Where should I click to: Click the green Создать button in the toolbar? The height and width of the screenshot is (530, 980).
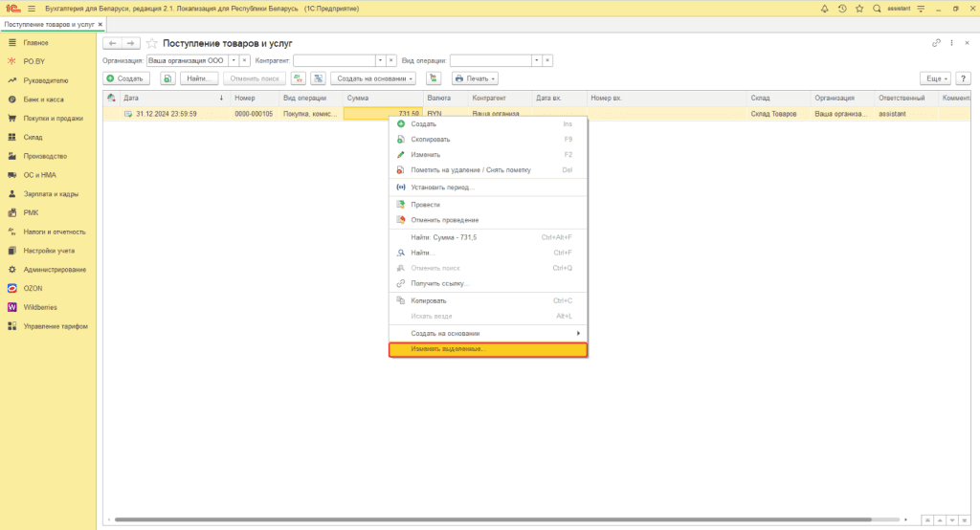coord(125,77)
